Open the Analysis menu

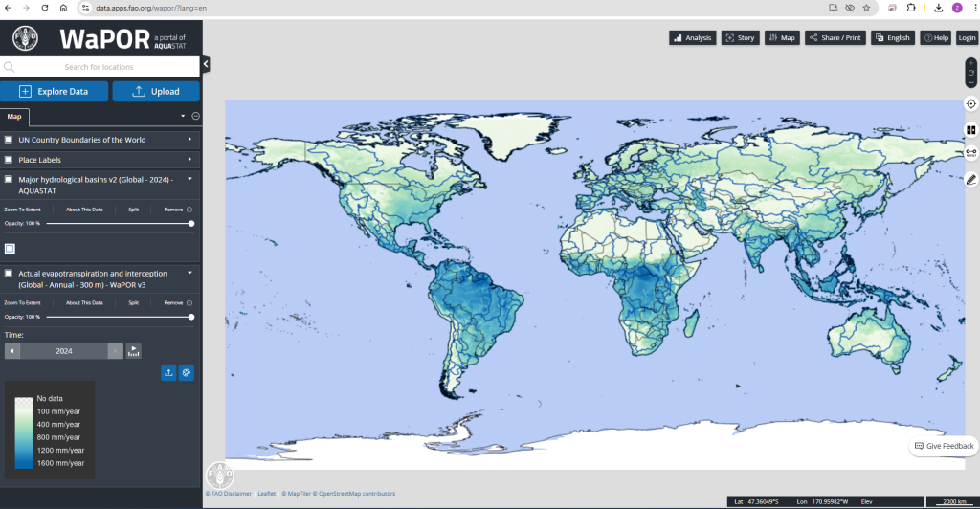point(692,38)
